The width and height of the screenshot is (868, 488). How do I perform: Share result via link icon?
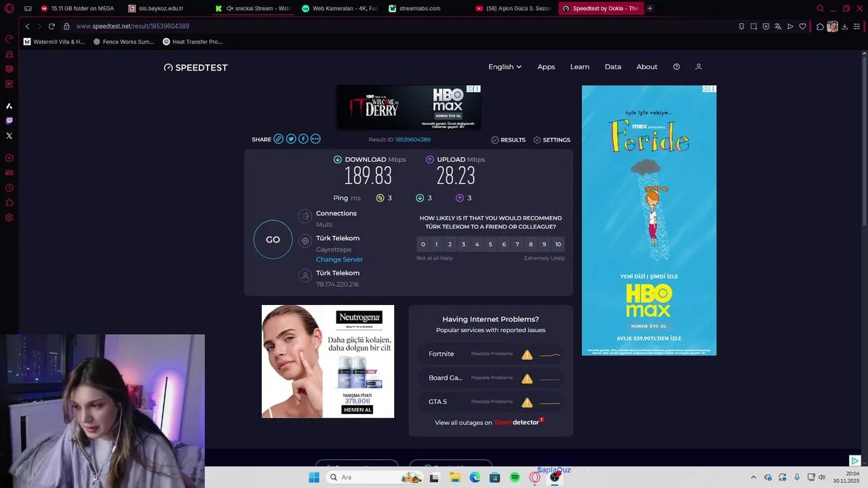click(278, 139)
